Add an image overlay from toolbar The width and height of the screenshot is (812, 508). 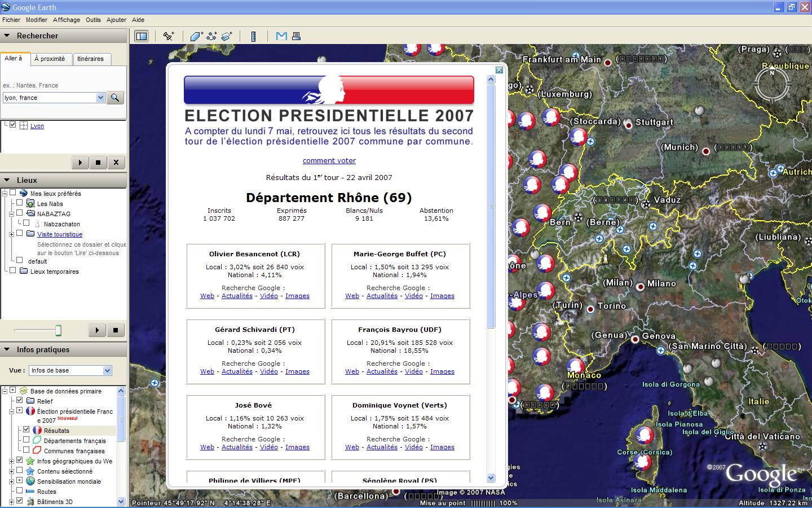point(227,36)
